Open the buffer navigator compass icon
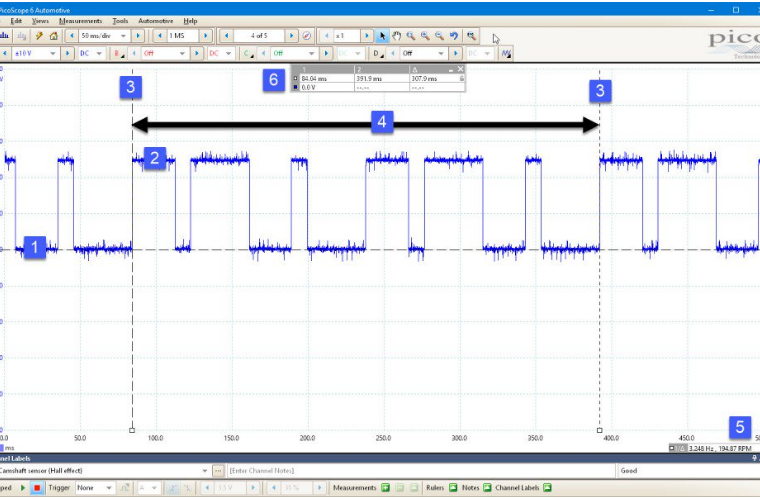760x500 pixels. pos(306,36)
